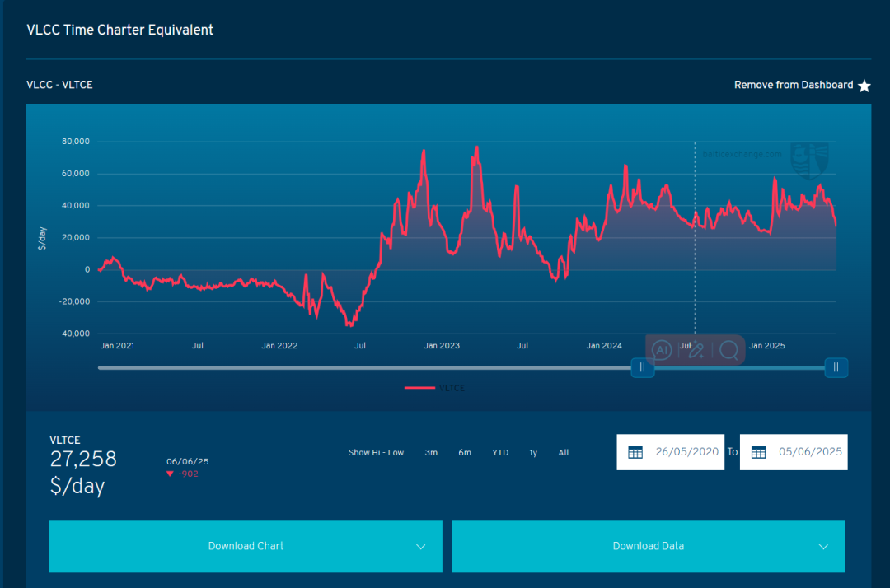Click the red down-arrow change indicator
This screenshot has height=588, width=890.
tap(170, 474)
